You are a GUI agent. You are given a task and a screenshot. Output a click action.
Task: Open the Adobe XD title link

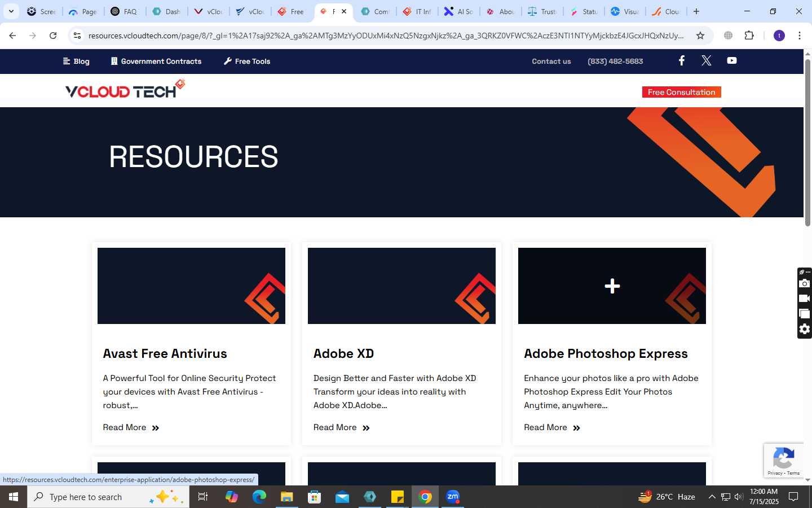343,354
